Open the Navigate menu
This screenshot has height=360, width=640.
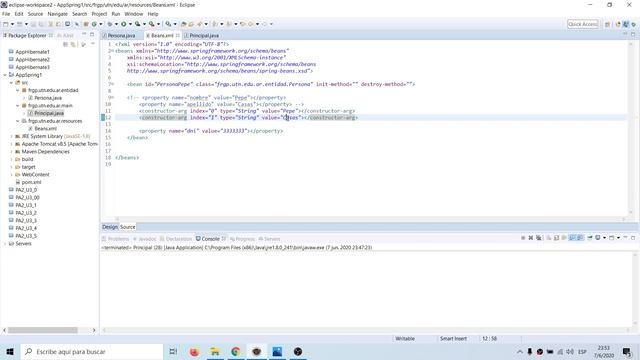click(58, 14)
